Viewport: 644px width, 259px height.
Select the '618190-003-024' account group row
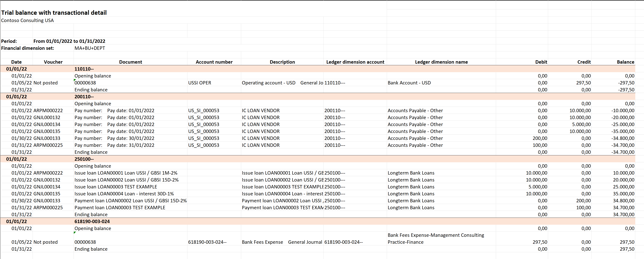tap(317, 221)
